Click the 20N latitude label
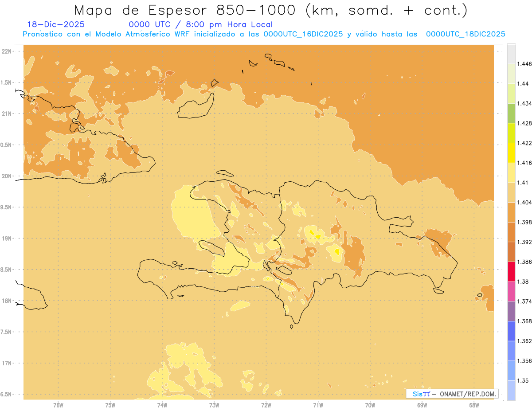This screenshot has width=532, height=411. (x=8, y=176)
